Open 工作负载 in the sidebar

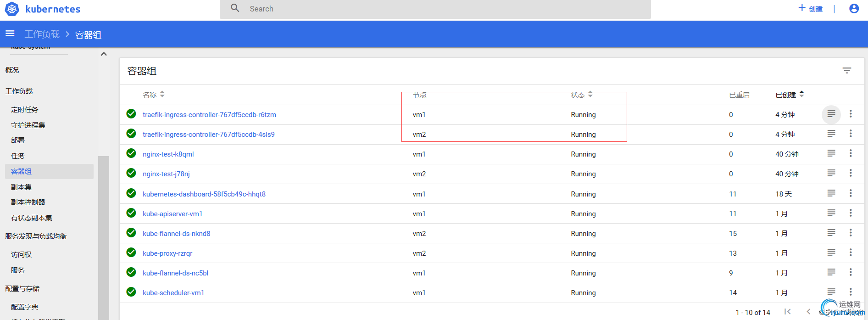point(19,91)
